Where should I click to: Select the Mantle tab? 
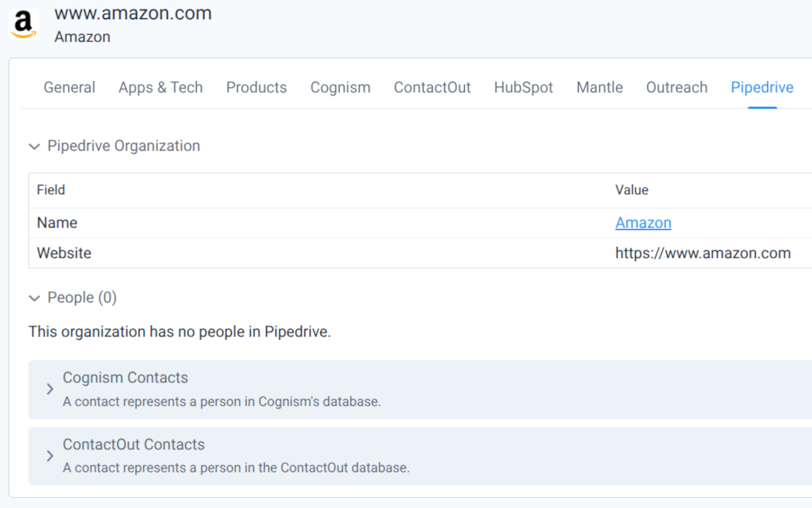pyautogui.click(x=599, y=88)
